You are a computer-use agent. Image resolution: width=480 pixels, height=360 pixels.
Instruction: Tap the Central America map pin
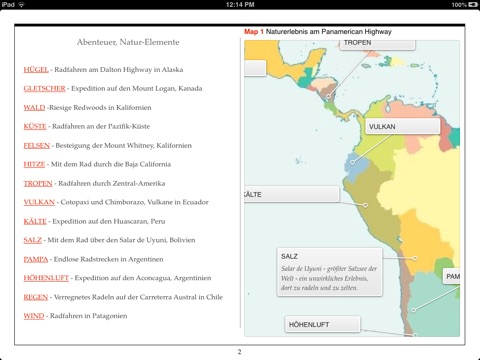pyautogui.click(x=329, y=96)
